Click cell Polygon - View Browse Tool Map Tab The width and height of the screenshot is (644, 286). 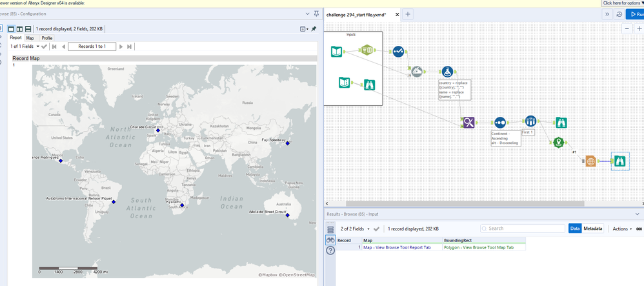tap(484, 247)
